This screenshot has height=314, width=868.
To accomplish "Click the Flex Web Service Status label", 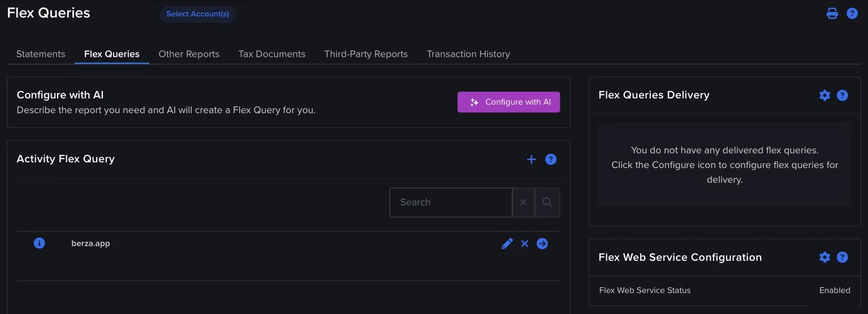I will coord(645,290).
